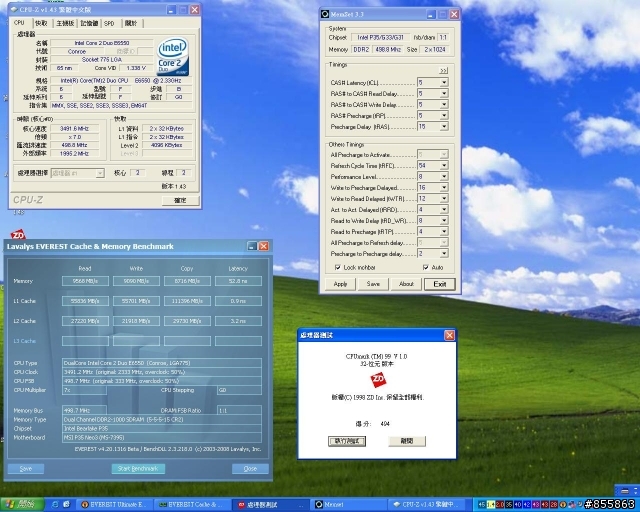
Task: Click 離開 button in CPUmark dialog
Action: click(407, 441)
